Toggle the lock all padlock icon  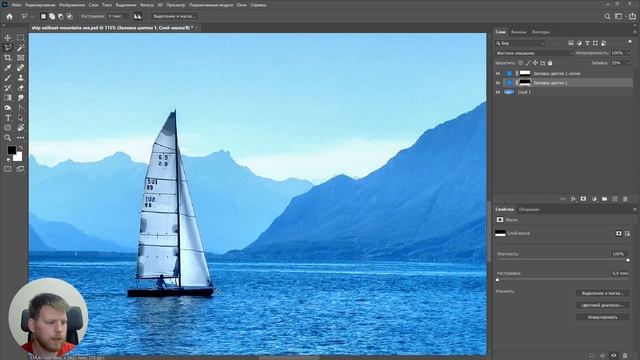(550, 63)
